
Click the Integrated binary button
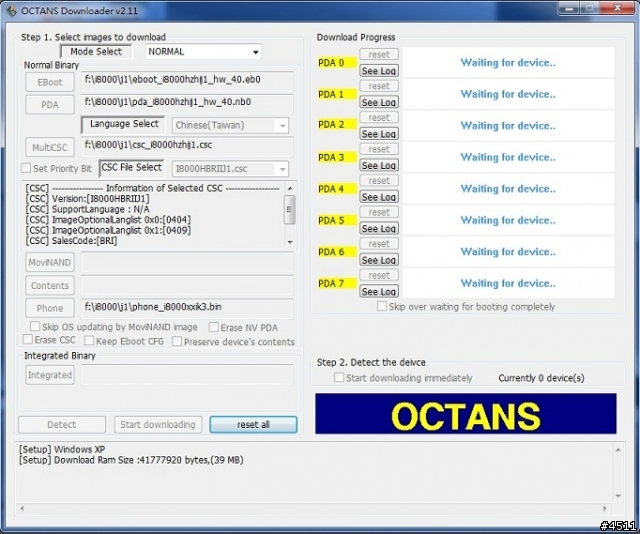(50, 375)
